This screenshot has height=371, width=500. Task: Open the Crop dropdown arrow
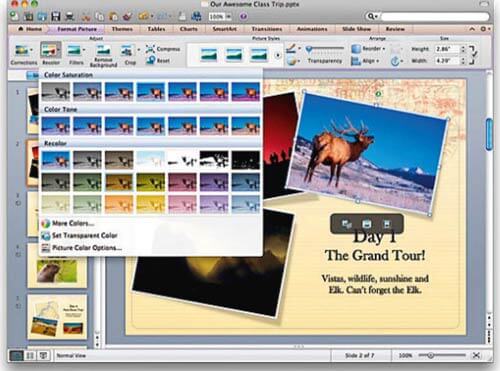139,50
